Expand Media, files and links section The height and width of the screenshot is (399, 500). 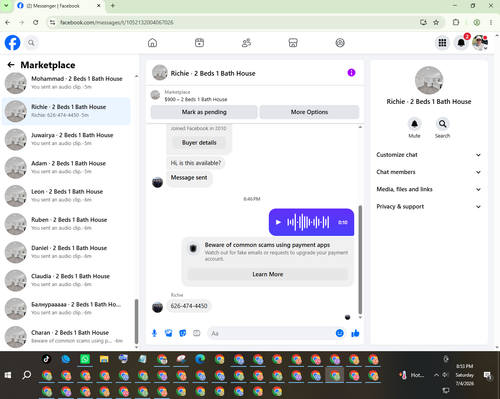(x=429, y=189)
